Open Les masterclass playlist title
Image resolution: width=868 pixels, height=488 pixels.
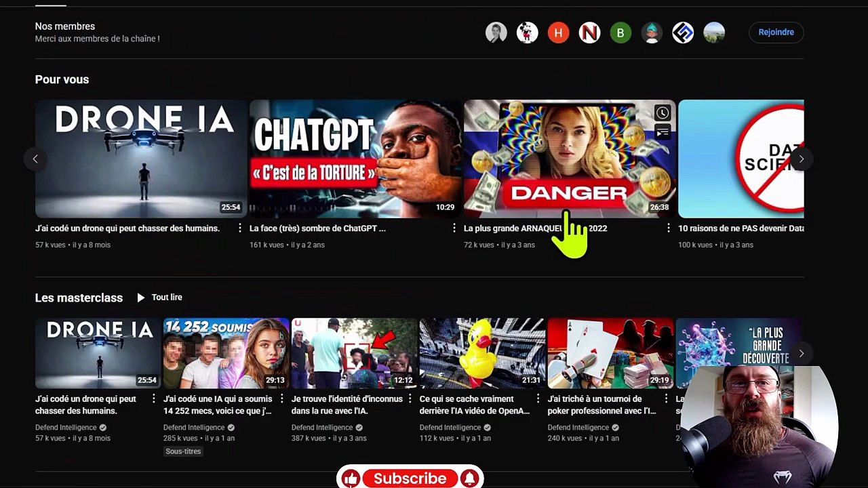click(79, 298)
